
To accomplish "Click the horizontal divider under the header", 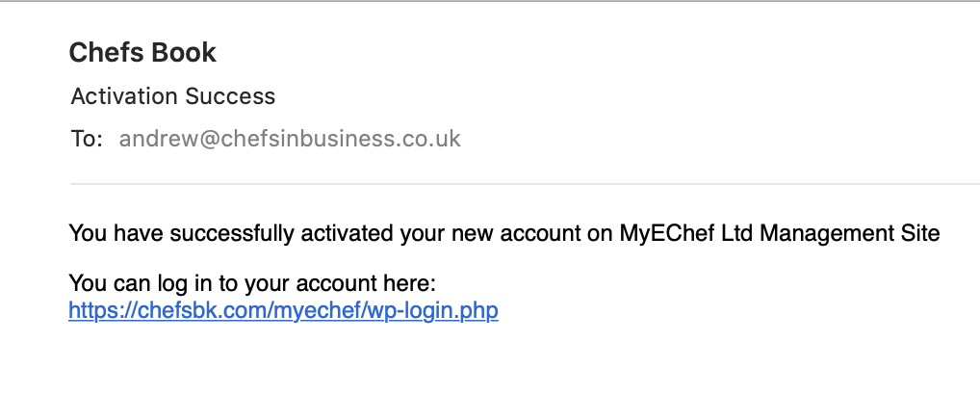I will pos(525,184).
